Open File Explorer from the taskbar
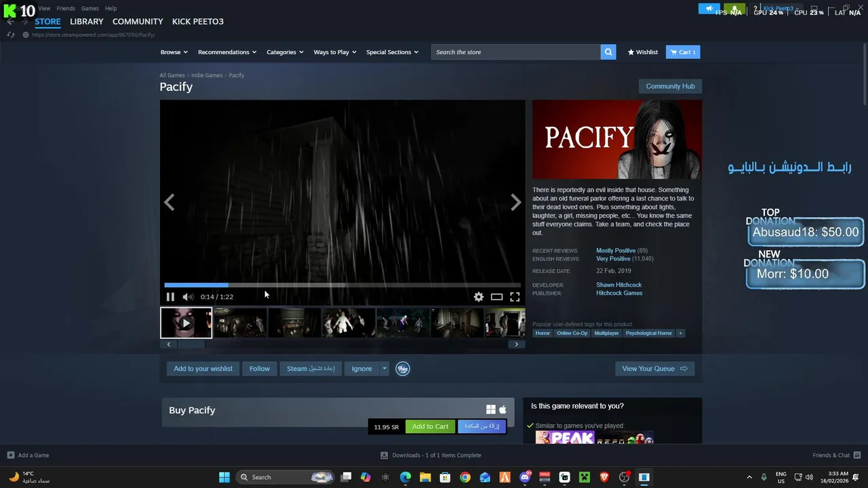 (425, 477)
